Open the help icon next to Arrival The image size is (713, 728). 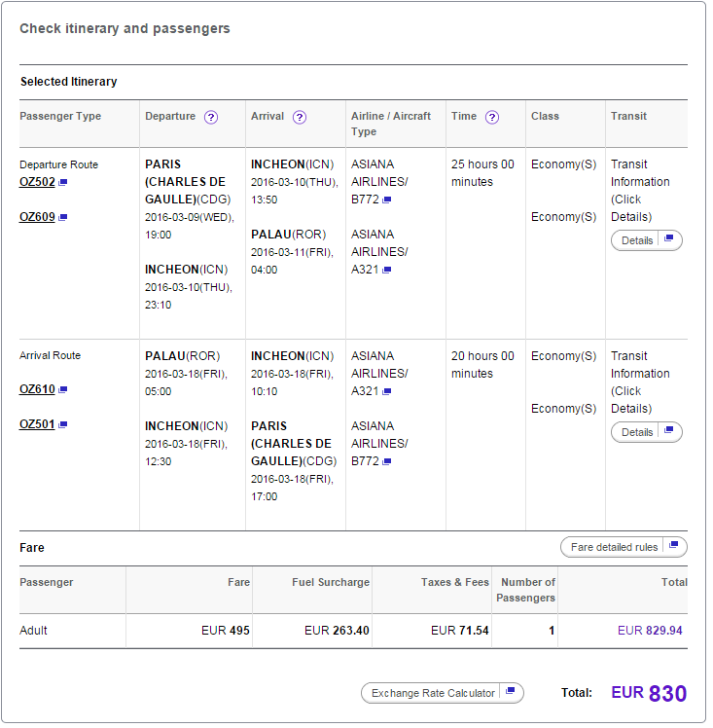click(302, 118)
